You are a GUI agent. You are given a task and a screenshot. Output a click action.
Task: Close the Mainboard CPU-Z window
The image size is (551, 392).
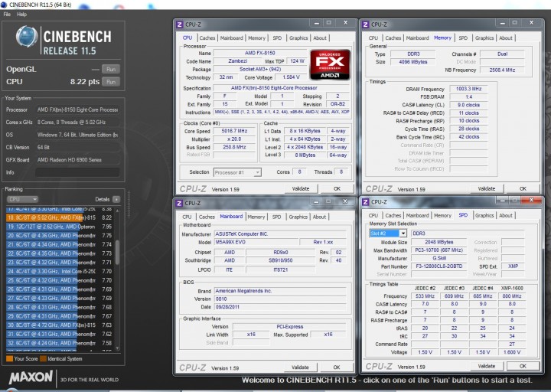345,201
